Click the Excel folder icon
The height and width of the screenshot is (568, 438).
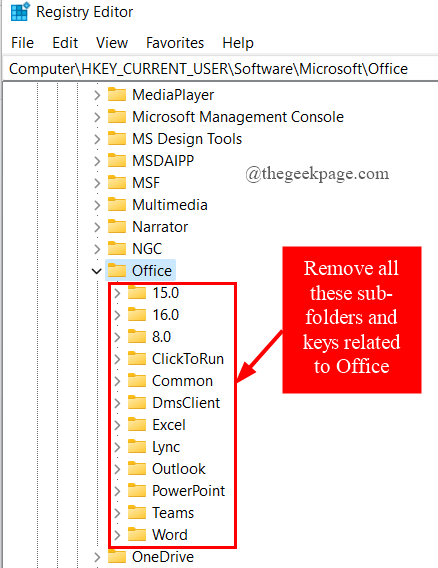click(x=137, y=424)
